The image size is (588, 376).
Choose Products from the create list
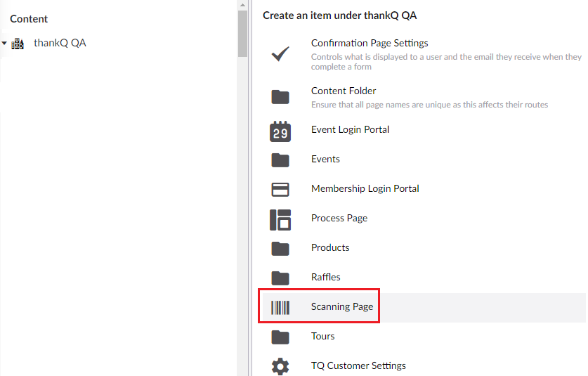click(330, 247)
